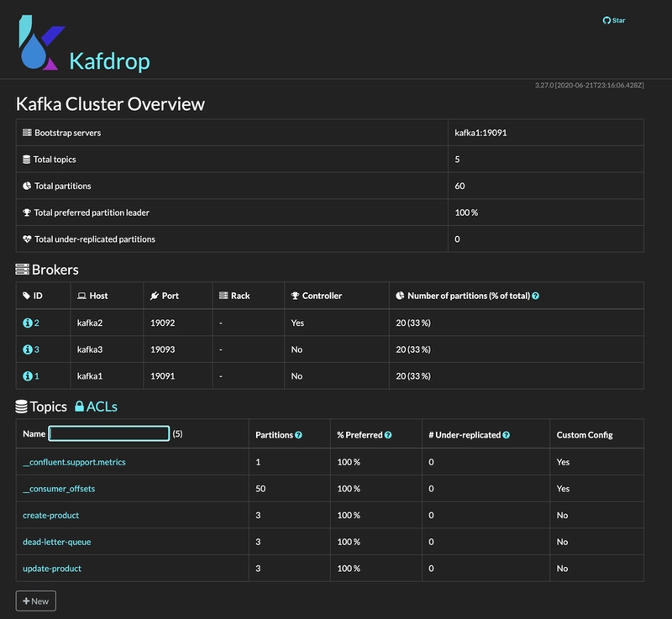
Task: Click the Brokers server icon
Action: (23, 269)
